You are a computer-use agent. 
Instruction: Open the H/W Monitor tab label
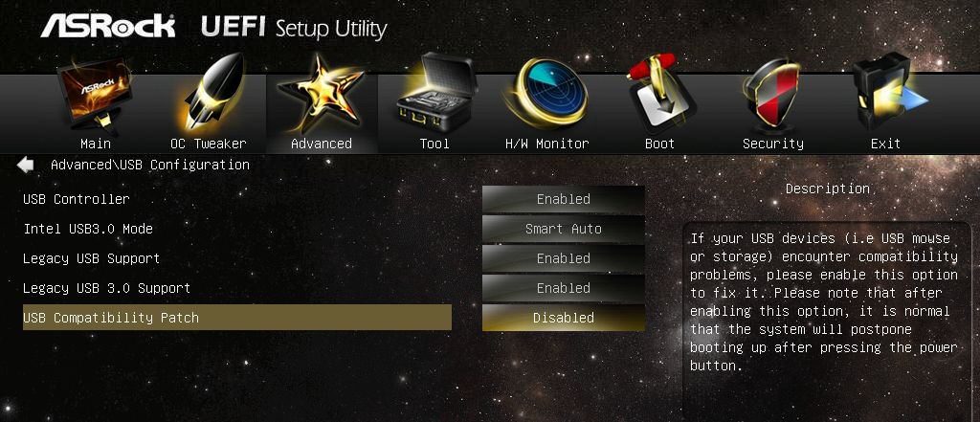pyautogui.click(x=546, y=144)
